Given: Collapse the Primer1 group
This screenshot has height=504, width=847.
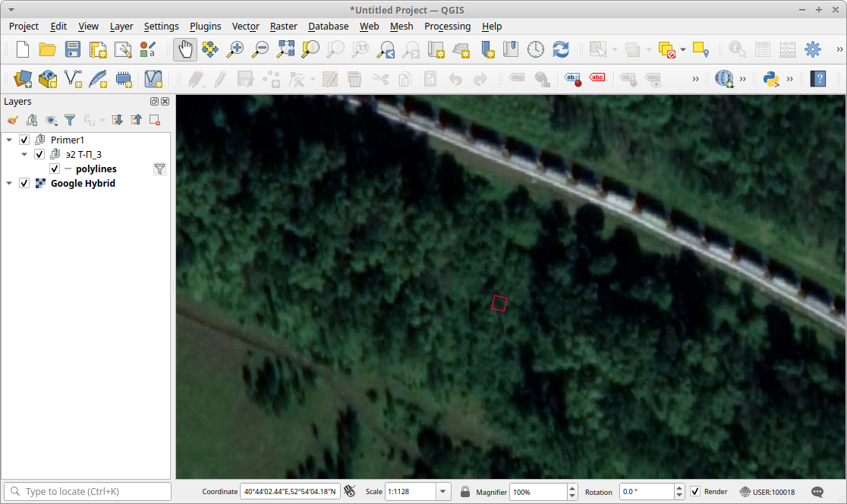Looking at the screenshot, I should [x=9, y=140].
